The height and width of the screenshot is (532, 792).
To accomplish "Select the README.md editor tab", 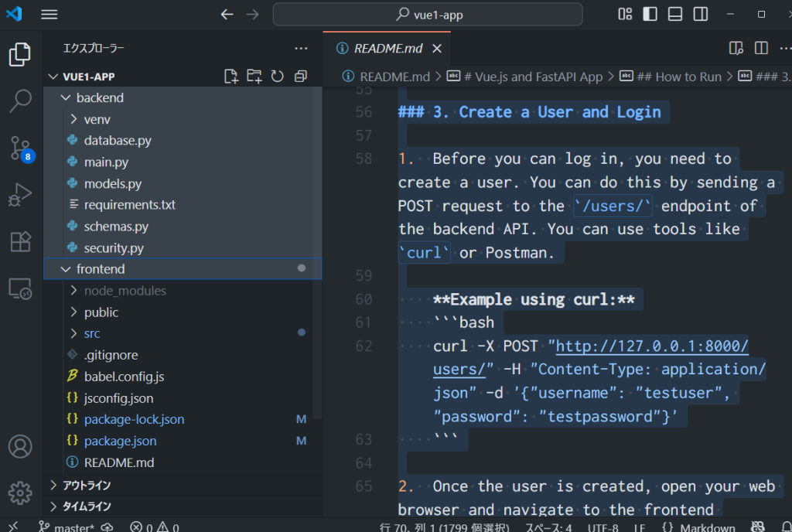I will (x=387, y=49).
